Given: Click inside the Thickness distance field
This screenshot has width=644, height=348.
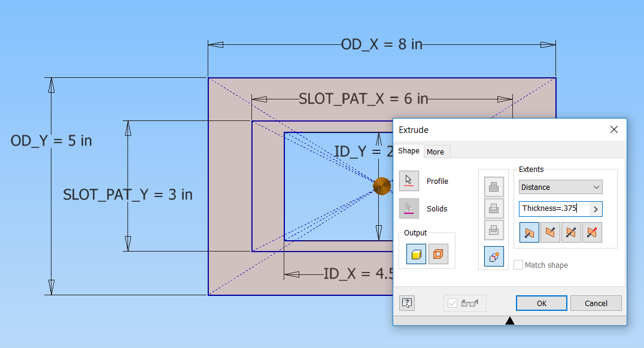Looking at the screenshot, I should [554, 208].
